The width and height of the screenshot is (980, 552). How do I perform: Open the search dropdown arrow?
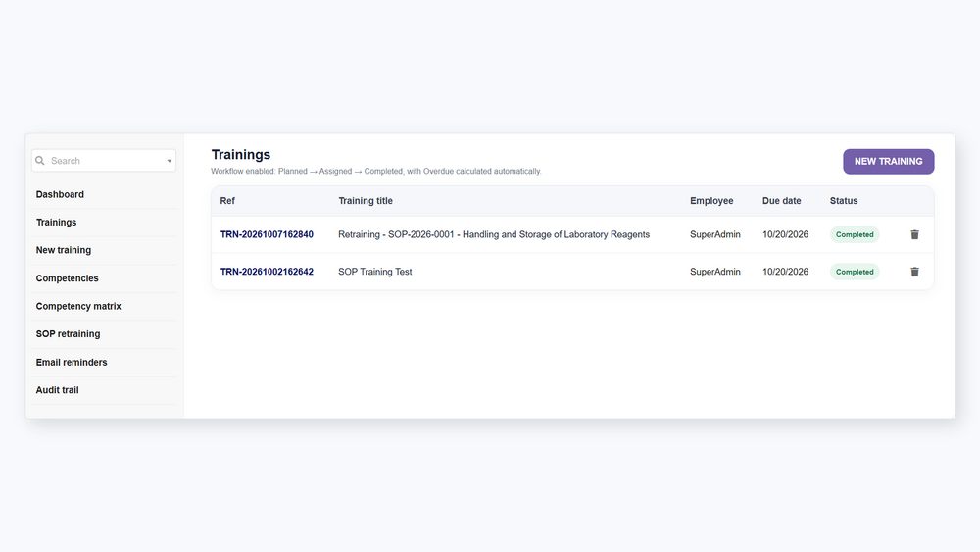click(x=169, y=161)
